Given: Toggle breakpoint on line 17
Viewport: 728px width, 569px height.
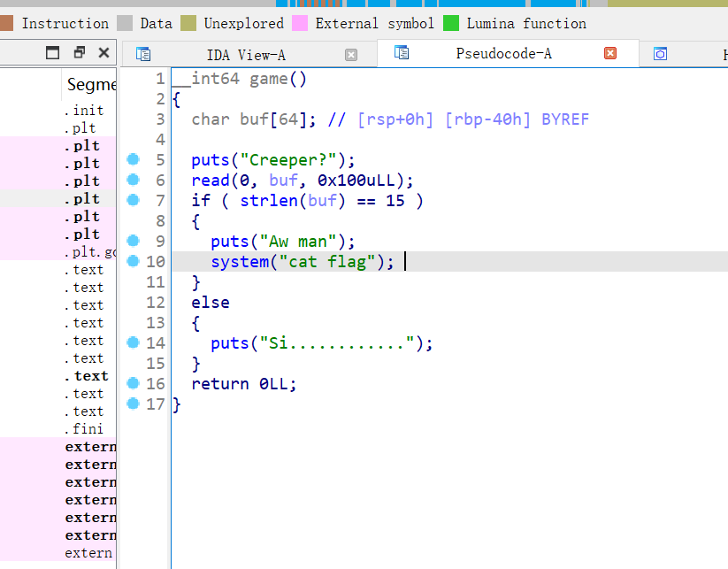Looking at the screenshot, I should coord(134,404).
